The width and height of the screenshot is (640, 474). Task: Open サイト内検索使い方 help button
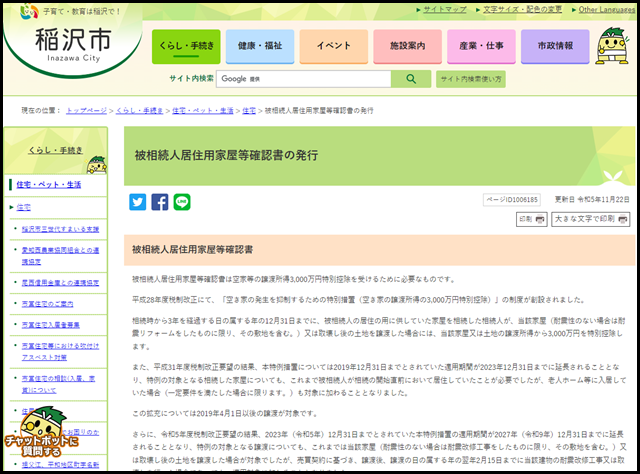coord(471,79)
